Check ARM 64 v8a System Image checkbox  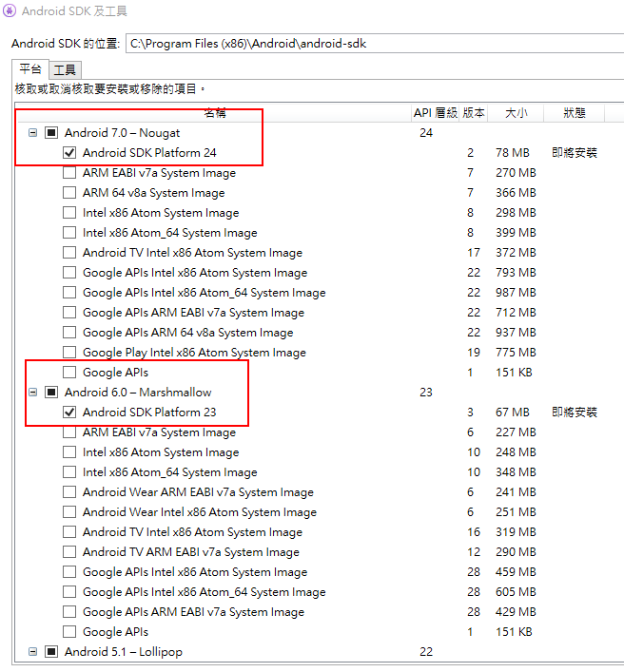coord(69,192)
